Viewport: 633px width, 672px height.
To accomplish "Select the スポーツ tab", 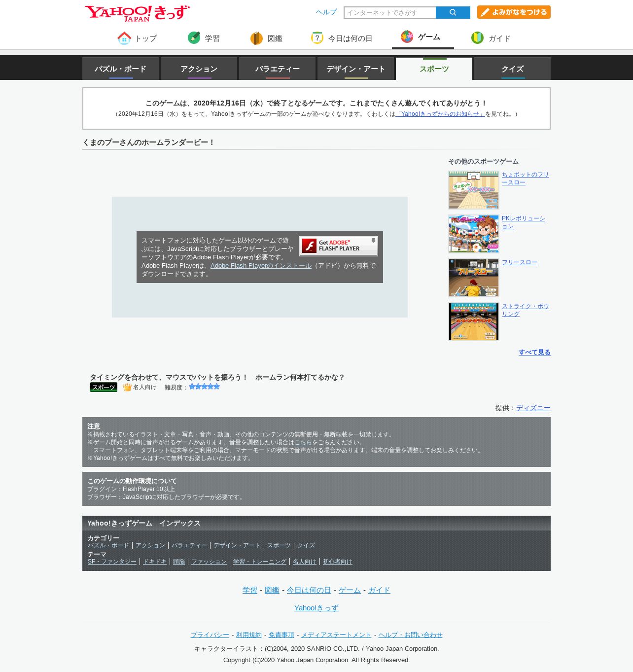I will 434,69.
